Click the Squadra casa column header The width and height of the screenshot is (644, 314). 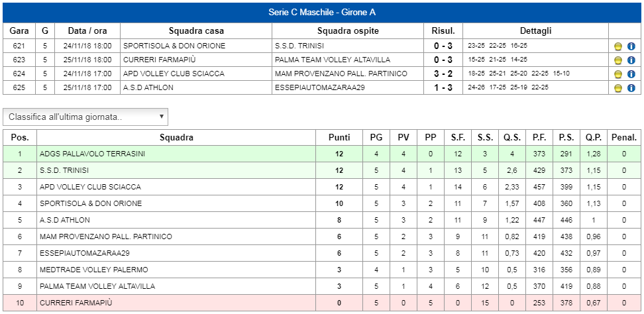pos(196,30)
